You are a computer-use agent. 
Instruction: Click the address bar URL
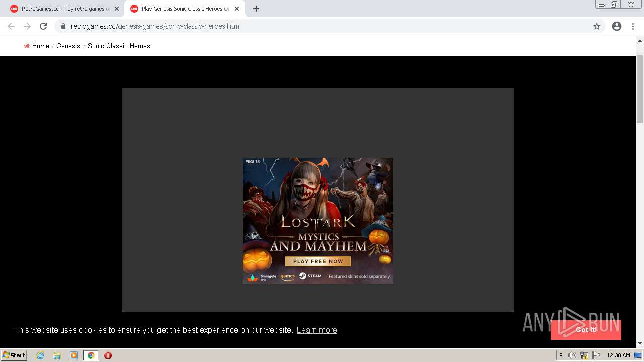click(x=156, y=26)
